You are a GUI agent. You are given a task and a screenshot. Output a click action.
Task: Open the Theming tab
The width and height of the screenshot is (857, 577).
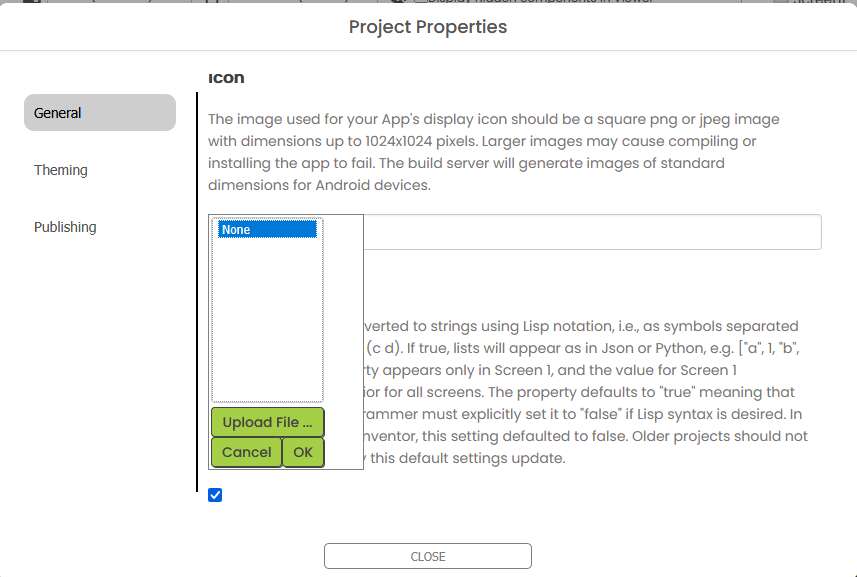[61, 170]
